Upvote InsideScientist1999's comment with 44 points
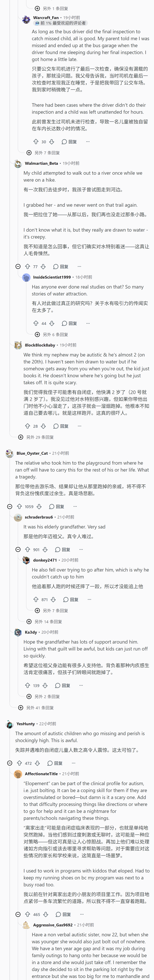This screenshot has height=980, width=154. pyautogui.click(x=36, y=323)
